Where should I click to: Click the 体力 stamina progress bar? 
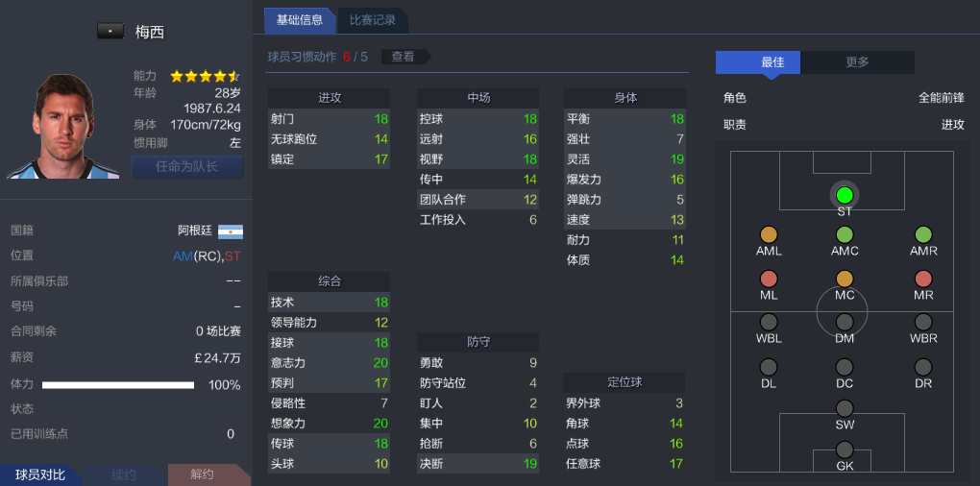[119, 385]
